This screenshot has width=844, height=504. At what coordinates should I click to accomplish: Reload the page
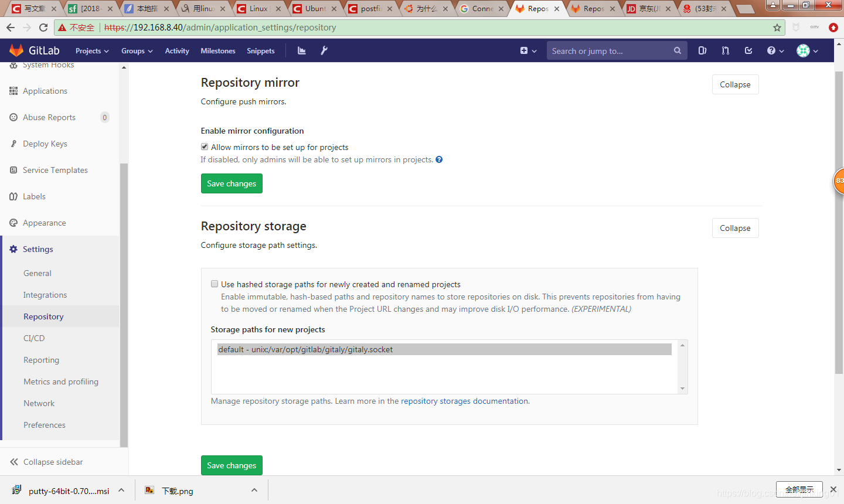[43, 28]
